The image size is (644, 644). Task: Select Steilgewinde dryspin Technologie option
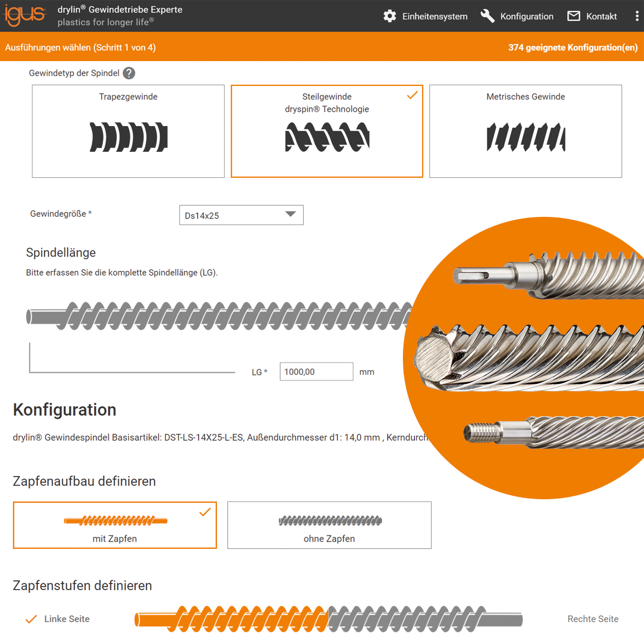[x=327, y=131]
